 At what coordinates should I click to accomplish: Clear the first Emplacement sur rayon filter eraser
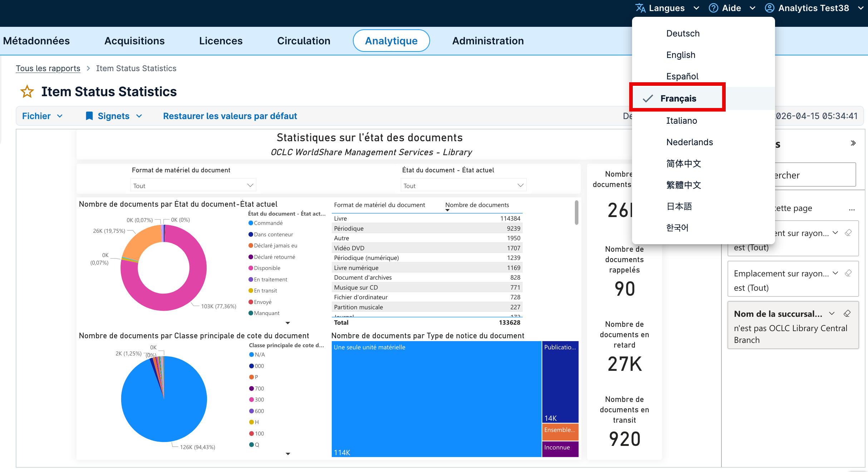848,233
